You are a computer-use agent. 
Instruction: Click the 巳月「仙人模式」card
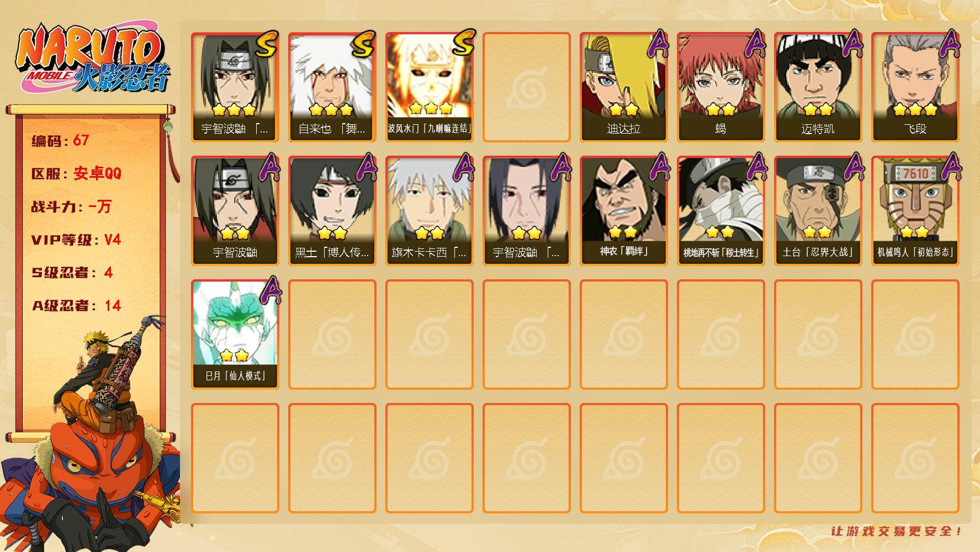235,334
